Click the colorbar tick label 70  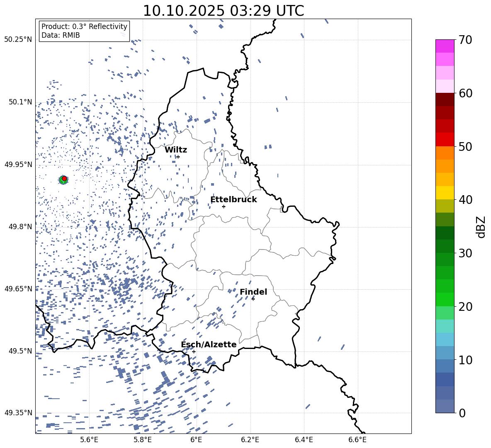click(465, 40)
